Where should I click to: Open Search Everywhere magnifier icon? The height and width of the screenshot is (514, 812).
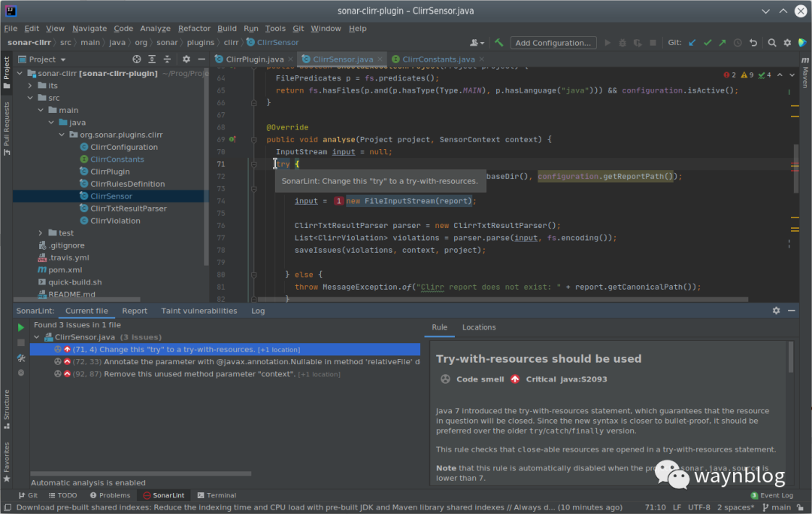772,43
